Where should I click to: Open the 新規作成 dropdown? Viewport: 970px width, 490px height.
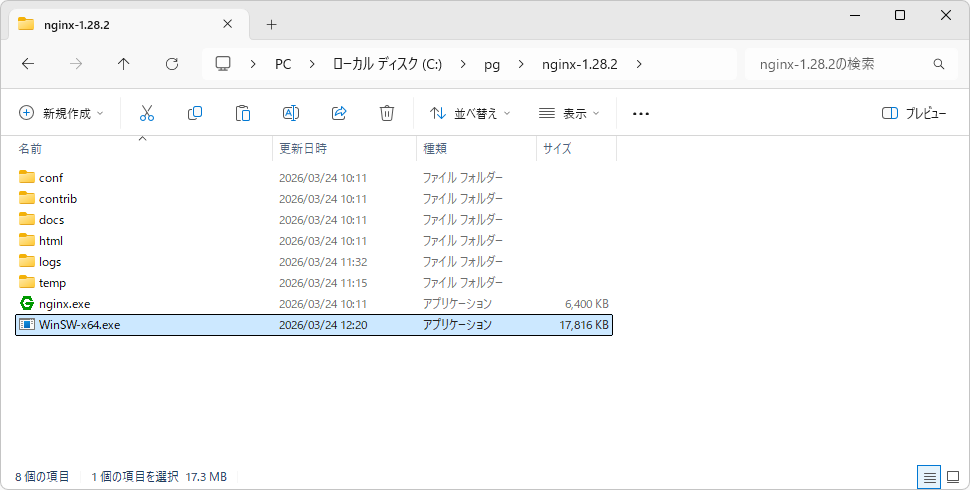point(61,113)
